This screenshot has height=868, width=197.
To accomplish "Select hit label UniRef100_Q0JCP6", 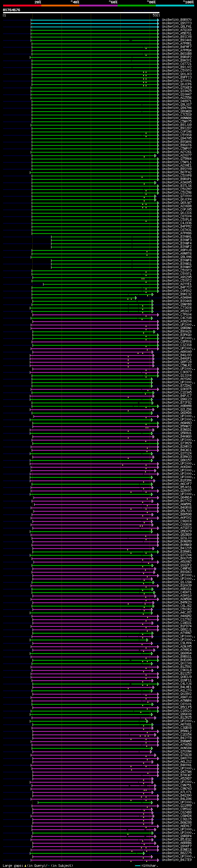I will click(177, 84).
